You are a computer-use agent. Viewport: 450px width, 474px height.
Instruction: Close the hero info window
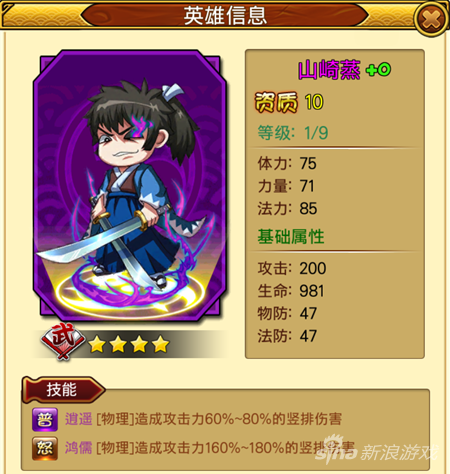(x=431, y=18)
